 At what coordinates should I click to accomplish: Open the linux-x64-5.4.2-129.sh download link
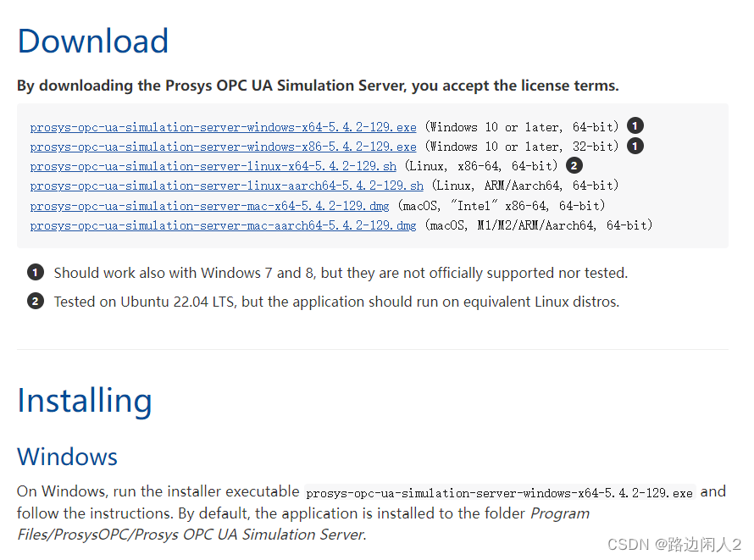click(213, 166)
